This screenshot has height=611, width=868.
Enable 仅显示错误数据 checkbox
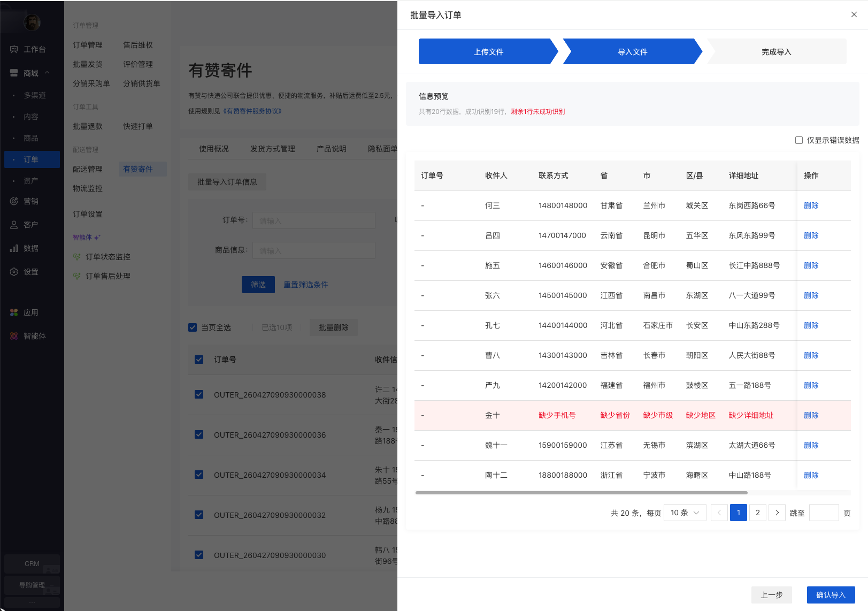799,140
